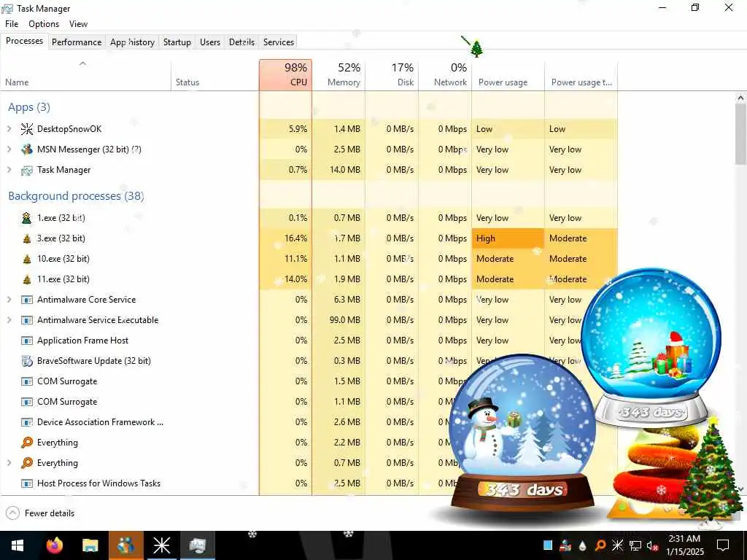747x560 pixels.
Task: Click the process list vertical scrollbar thumb
Action: pyautogui.click(x=740, y=134)
